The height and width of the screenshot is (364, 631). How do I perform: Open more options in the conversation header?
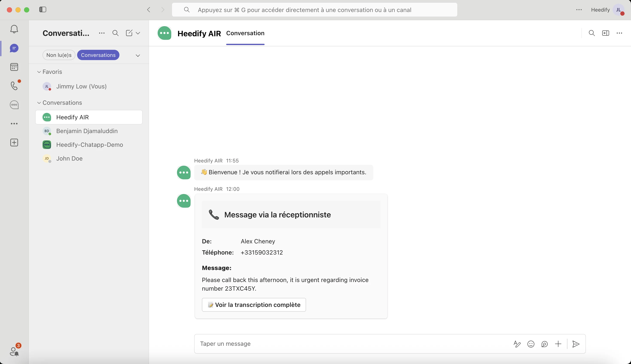619,33
